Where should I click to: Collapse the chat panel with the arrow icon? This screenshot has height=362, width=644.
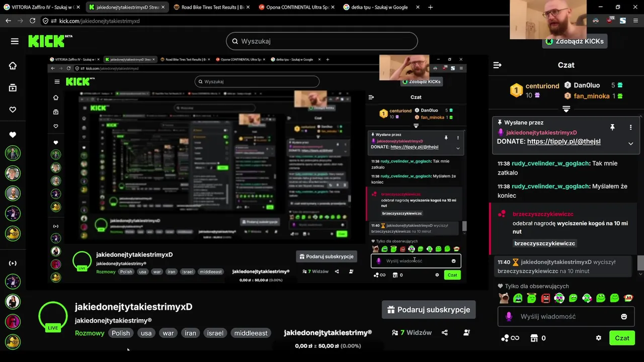click(497, 65)
